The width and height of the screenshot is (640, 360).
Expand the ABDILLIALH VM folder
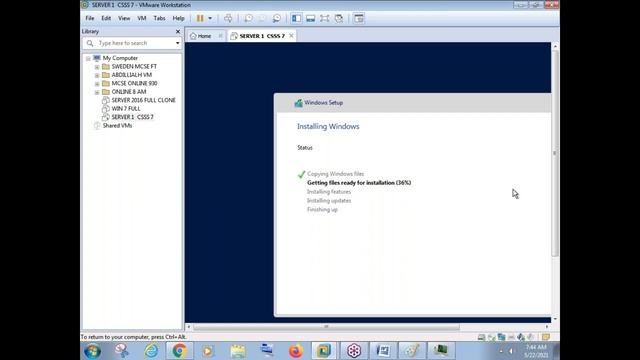tap(97, 76)
